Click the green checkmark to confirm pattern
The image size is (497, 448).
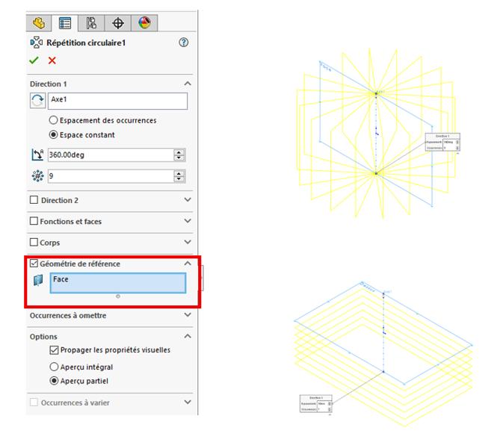click(34, 60)
